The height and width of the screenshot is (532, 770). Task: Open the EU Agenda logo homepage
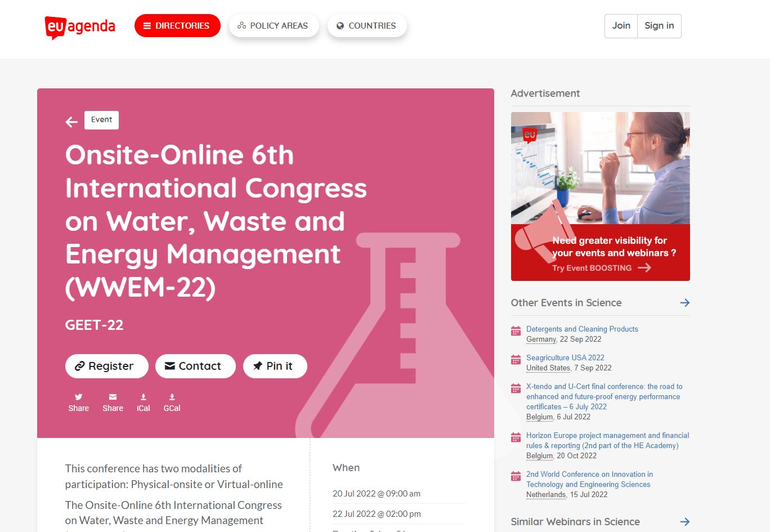[x=80, y=26]
